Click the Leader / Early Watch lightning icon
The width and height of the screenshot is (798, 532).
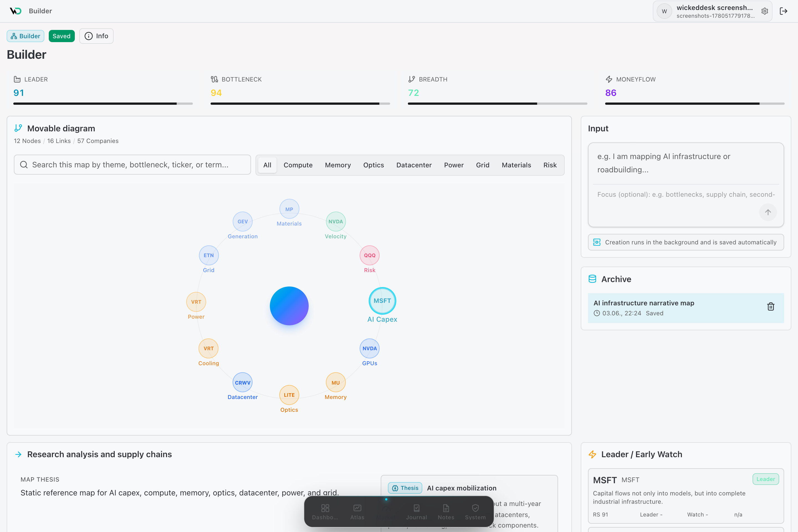pyautogui.click(x=592, y=454)
